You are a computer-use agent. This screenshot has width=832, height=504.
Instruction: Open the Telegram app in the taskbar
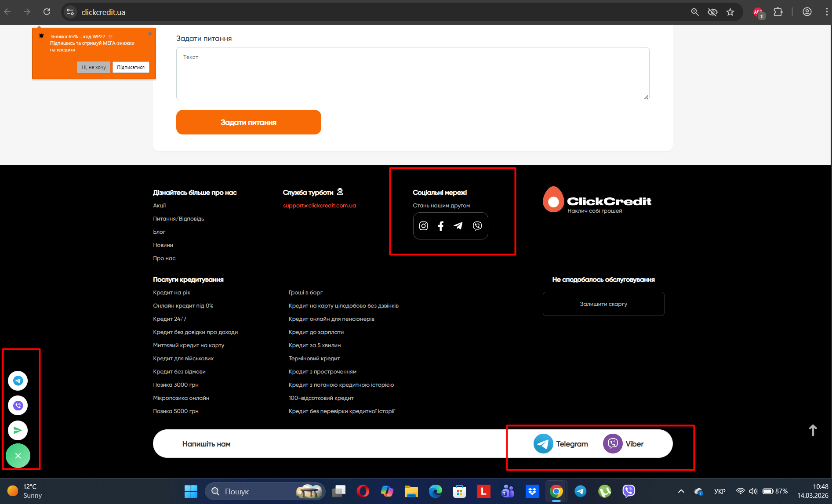[580, 491]
